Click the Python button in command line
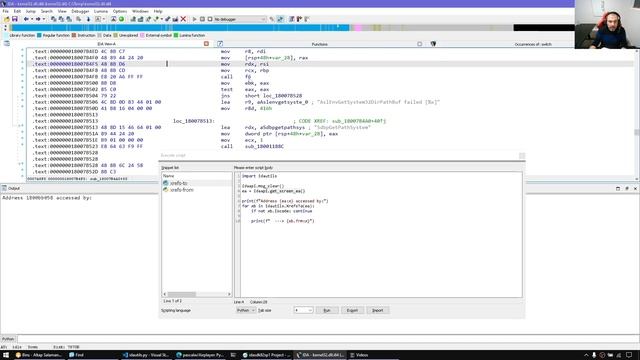The image size is (640, 360). (x=8, y=339)
